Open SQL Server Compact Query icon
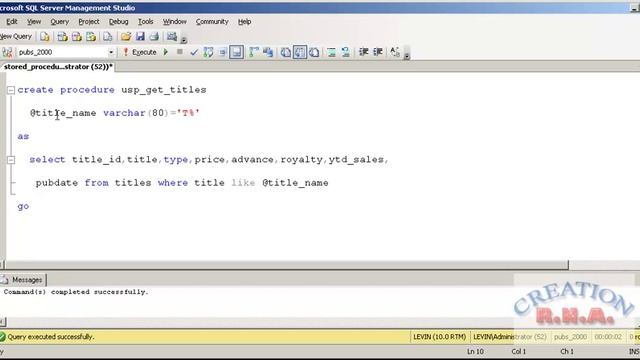640x360 pixels. tap(107, 37)
